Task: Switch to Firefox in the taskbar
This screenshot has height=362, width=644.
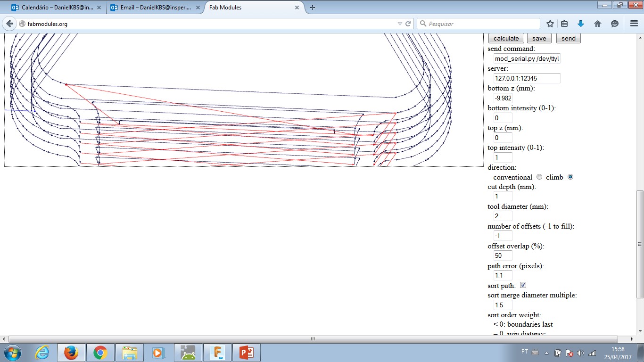Action: coord(71,353)
